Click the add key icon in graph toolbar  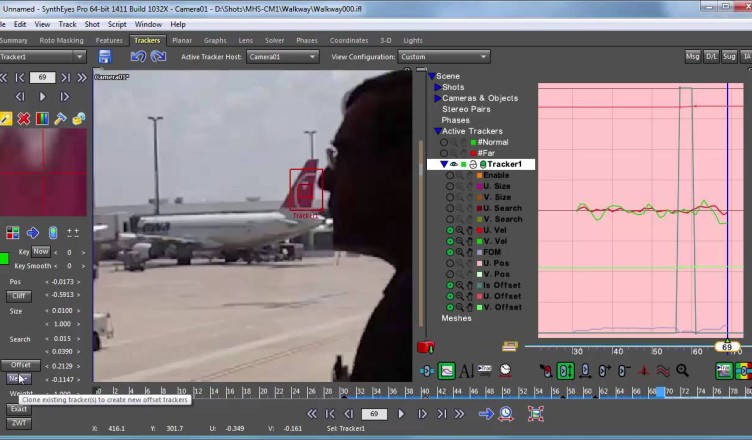604,370
